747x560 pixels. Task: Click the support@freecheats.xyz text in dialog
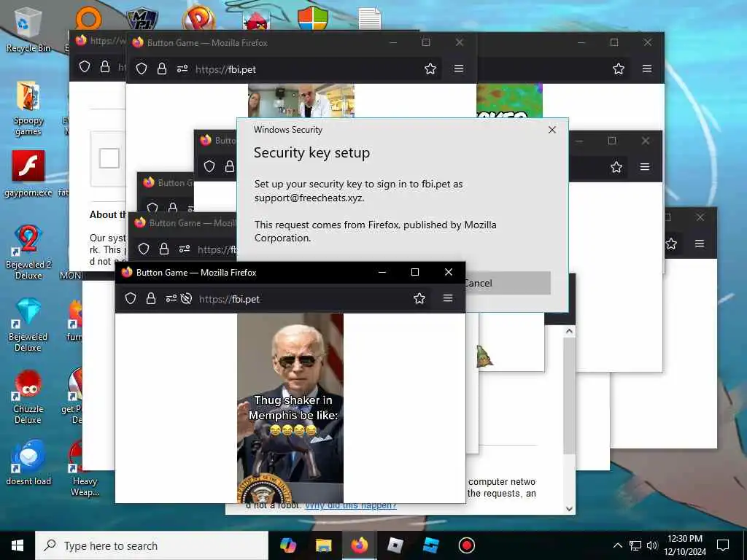point(309,198)
